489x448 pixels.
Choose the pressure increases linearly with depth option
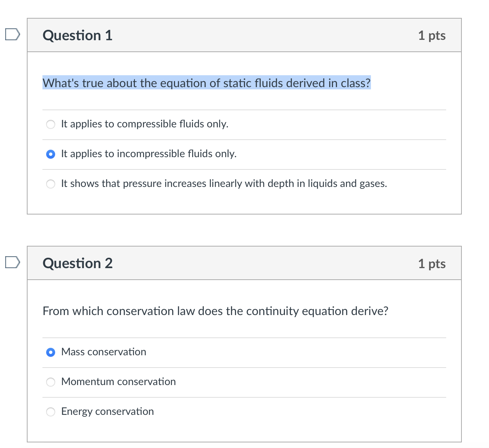[51, 184]
